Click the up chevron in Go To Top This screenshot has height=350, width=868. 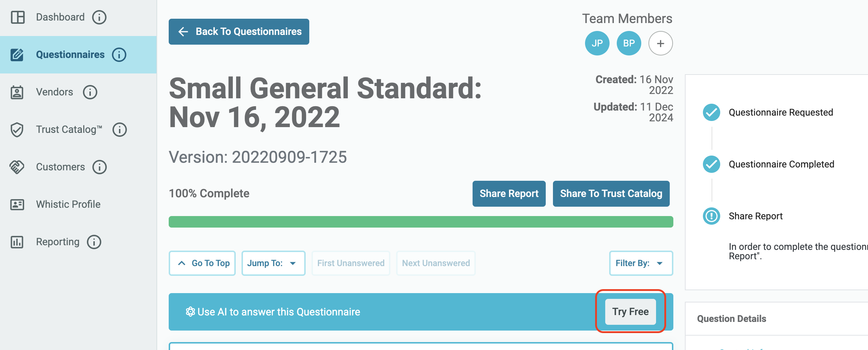tap(182, 263)
